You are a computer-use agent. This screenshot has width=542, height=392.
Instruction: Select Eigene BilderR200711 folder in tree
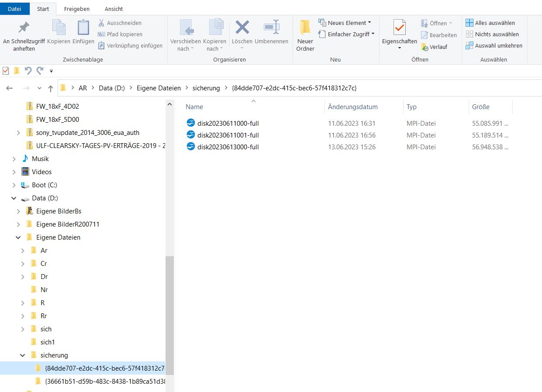coord(68,224)
